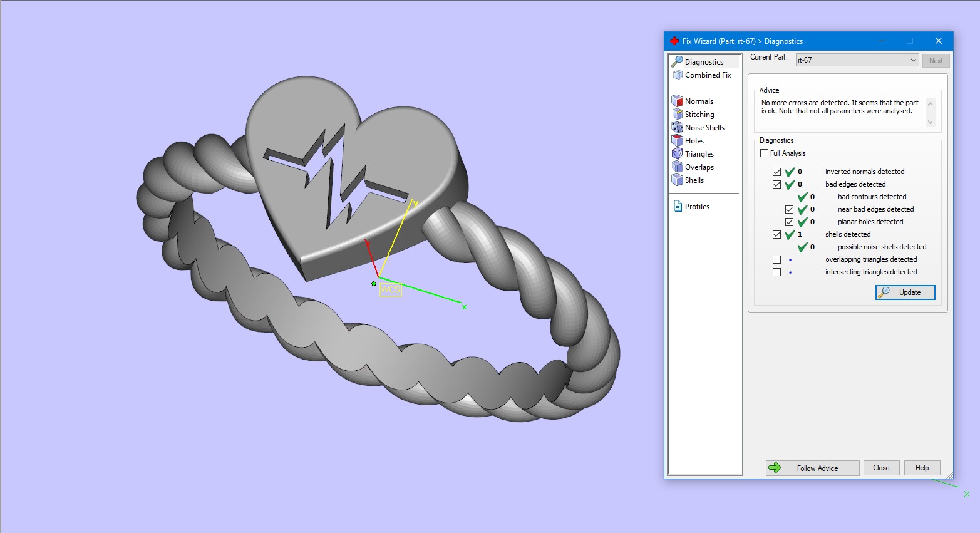This screenshot has height=533, width=980.
Task: Click the green checkmark beside possible noise shells
Action: [x=803, y=247]
